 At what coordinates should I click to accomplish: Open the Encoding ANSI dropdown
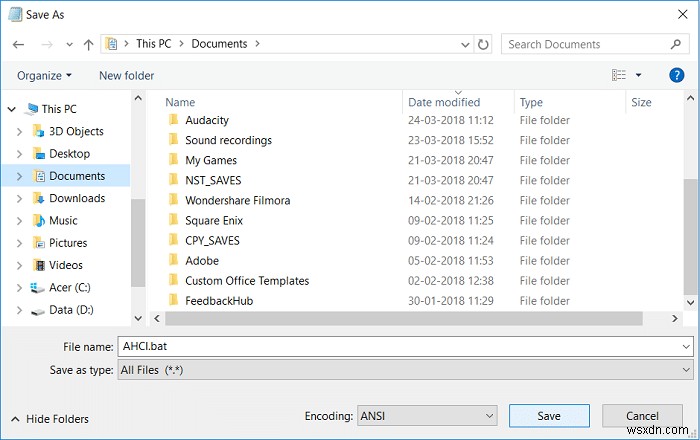pos(427,416)
